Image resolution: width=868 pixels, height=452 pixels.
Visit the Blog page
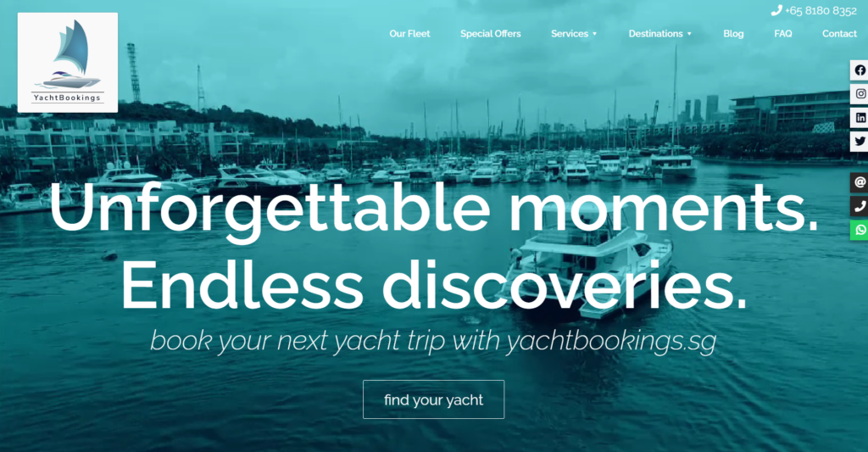coord(733,34)
